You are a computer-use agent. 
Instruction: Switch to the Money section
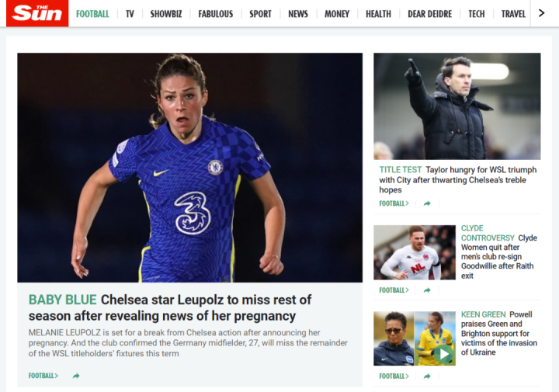[x=337, y=14]
